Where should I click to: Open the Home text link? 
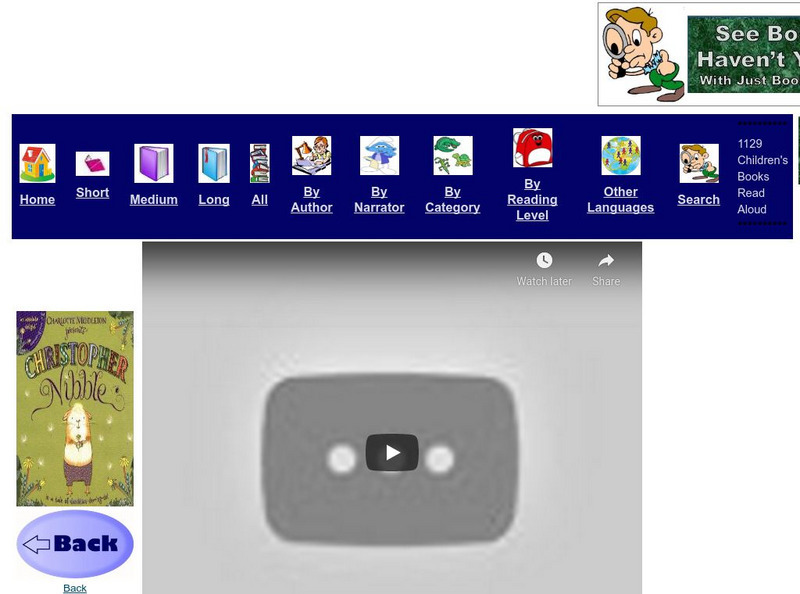click(x=37, y=200)
